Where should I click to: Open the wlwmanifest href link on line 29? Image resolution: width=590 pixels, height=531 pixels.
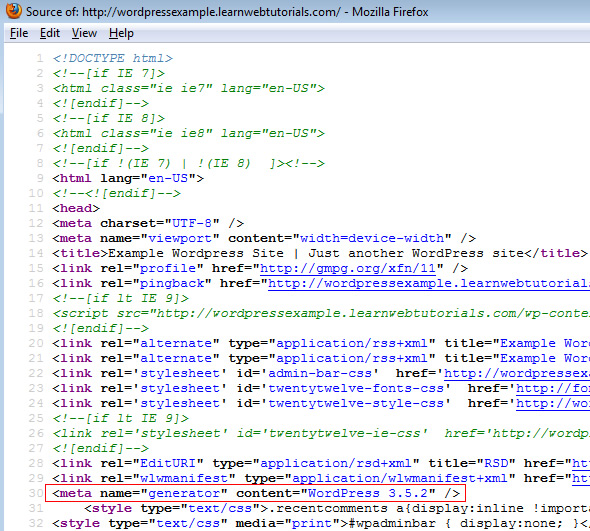tap(581, 478)
